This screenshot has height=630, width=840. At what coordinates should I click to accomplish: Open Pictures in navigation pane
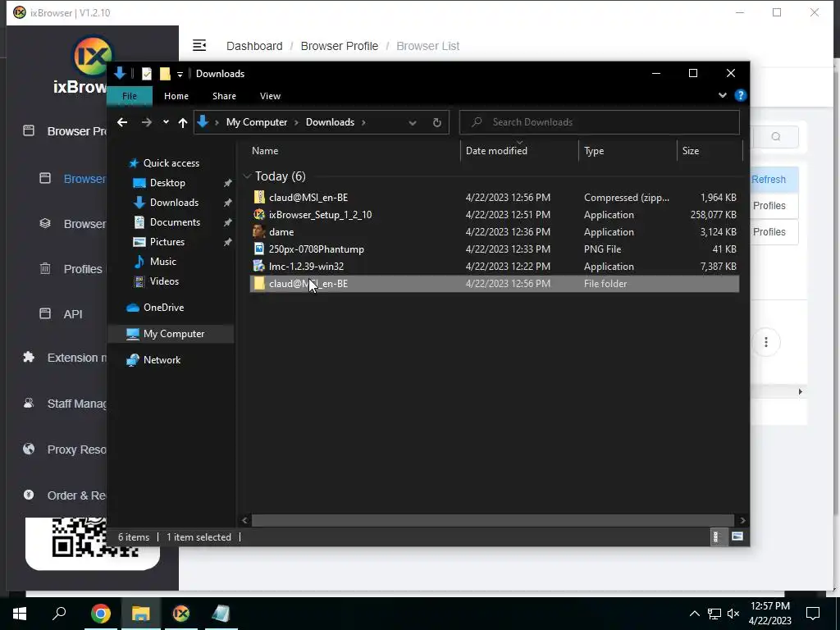tap(167, 242)
